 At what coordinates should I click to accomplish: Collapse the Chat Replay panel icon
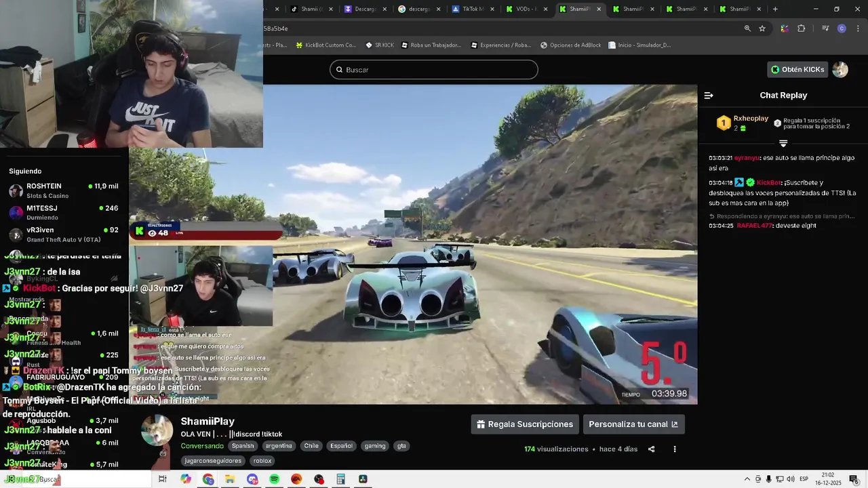pyautogui.click(x=709, y=96)
